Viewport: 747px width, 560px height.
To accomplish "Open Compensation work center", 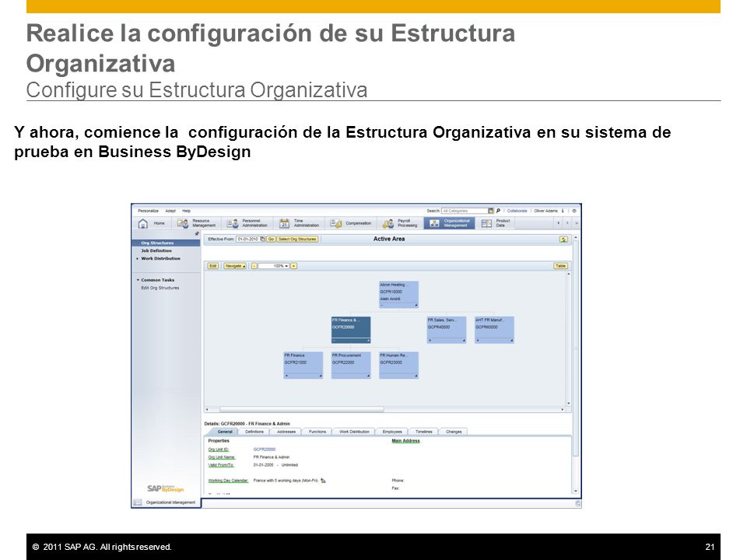I will (350, 223).
